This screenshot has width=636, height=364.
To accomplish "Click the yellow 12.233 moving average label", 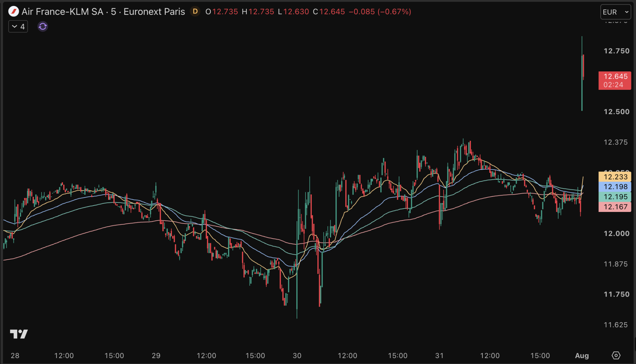I will [615, 177].
